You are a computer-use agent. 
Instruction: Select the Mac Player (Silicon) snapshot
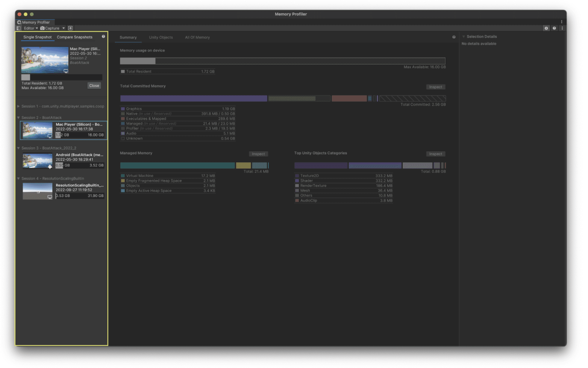[63, 130]
